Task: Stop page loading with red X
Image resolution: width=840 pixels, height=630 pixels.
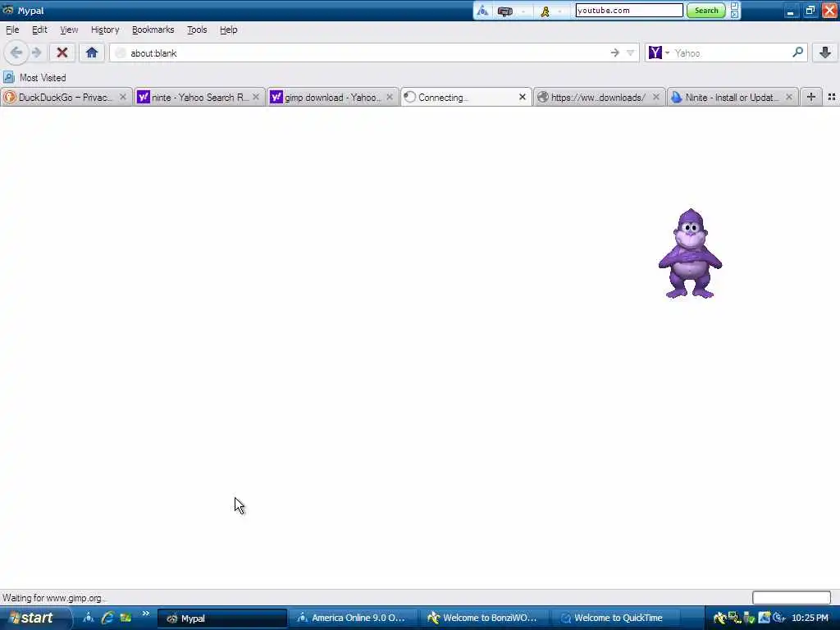Action: pos(62,52)
